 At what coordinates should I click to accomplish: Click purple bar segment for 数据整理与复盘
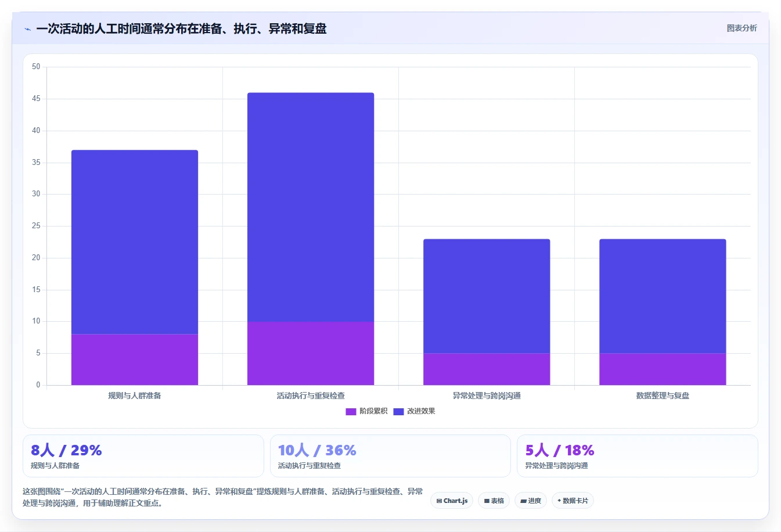pyautogui.click(x=663, y=369)
